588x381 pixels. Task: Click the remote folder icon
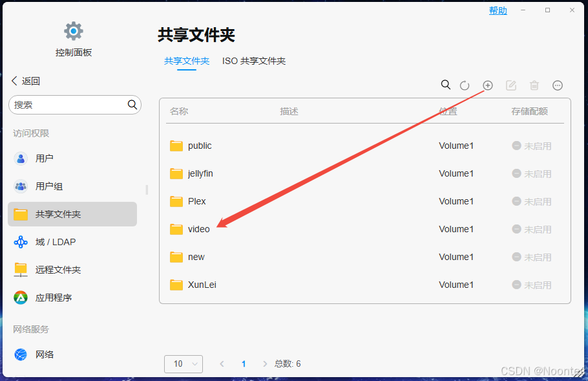tap(21, 270)
